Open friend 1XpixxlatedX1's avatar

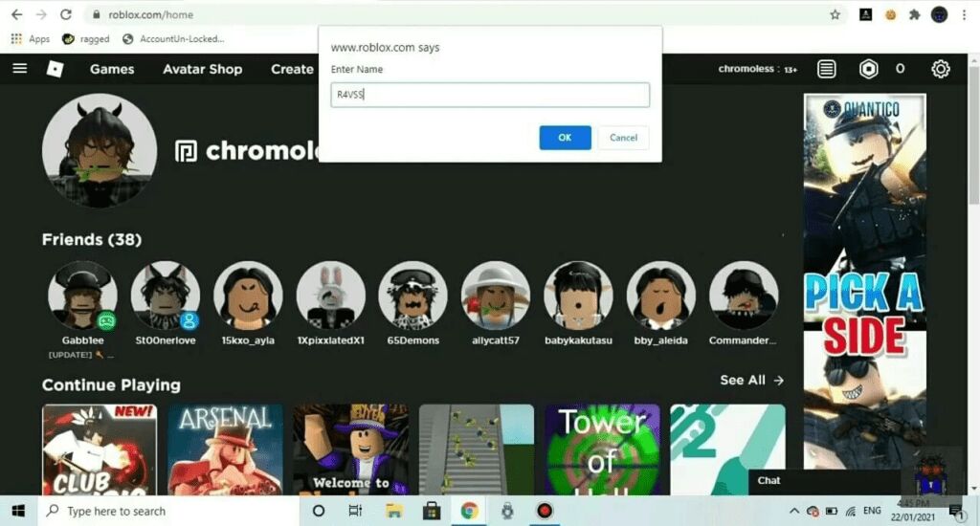pyautogui.click(x=330, y=295)
